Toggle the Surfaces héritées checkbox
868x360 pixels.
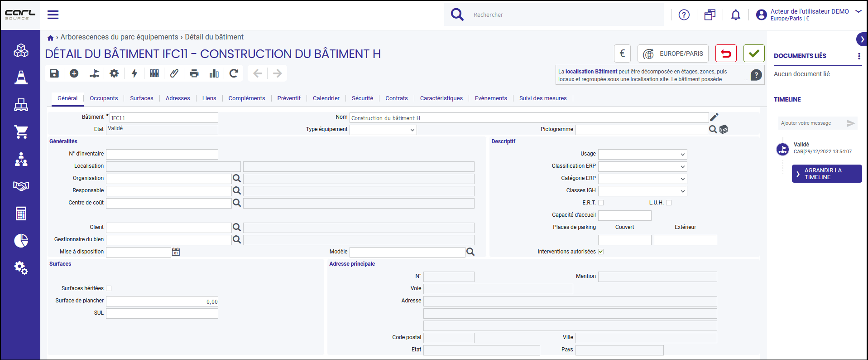[x=109, y=288]
